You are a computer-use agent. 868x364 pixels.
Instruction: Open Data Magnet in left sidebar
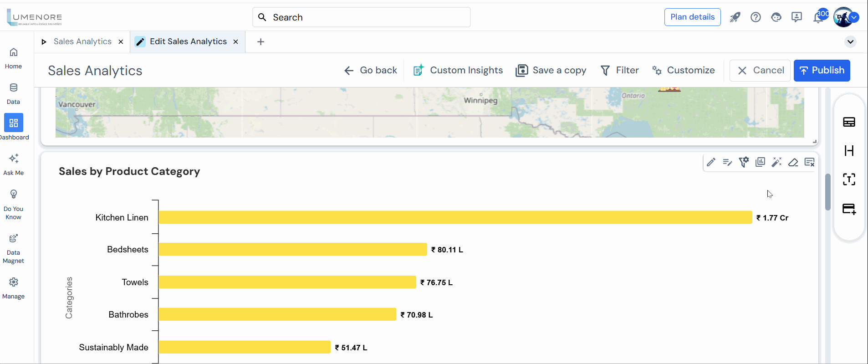(x=14, y=249)
